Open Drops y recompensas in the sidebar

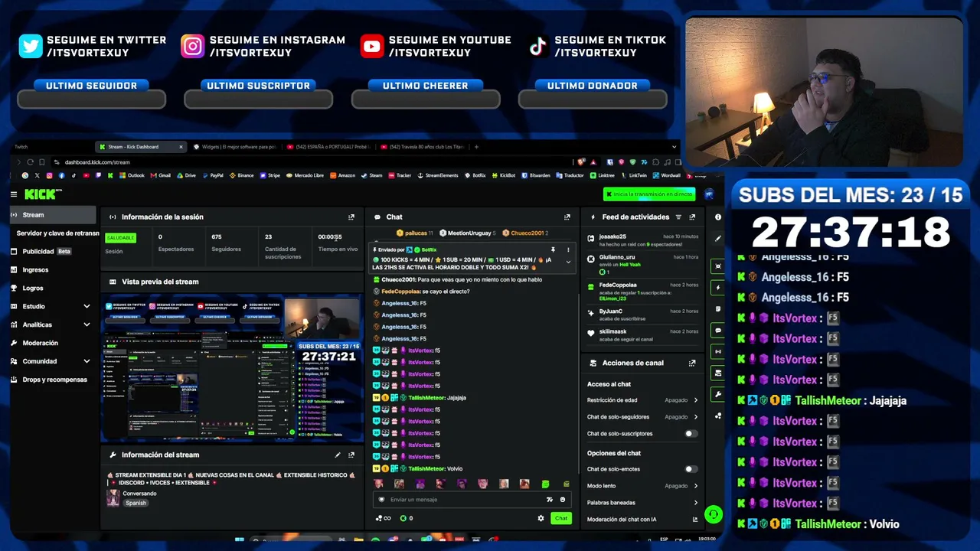[x=52, y=380]
